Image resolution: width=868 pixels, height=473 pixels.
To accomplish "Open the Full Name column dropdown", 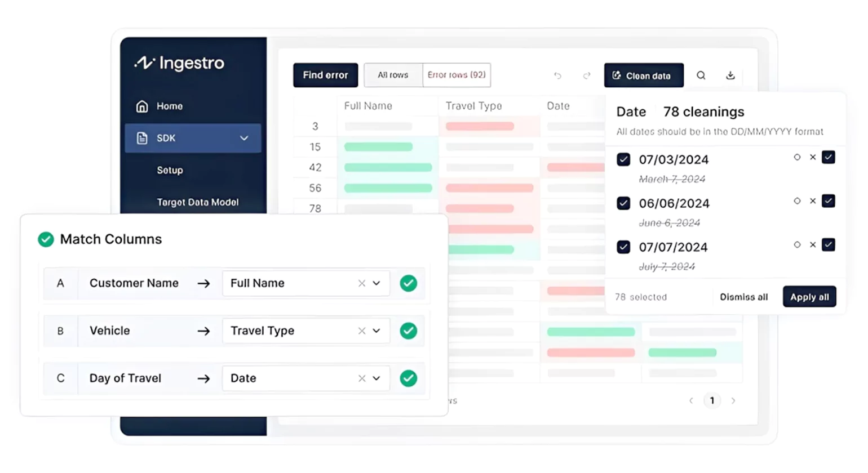I will tap(377, 283).
